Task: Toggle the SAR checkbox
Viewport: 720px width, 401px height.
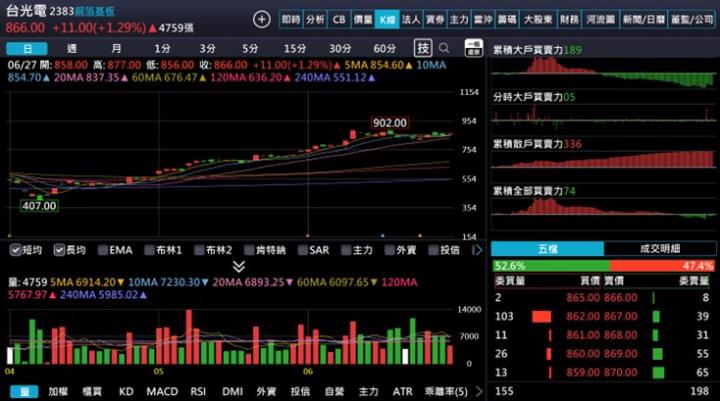Action: [x=302, y=250]
